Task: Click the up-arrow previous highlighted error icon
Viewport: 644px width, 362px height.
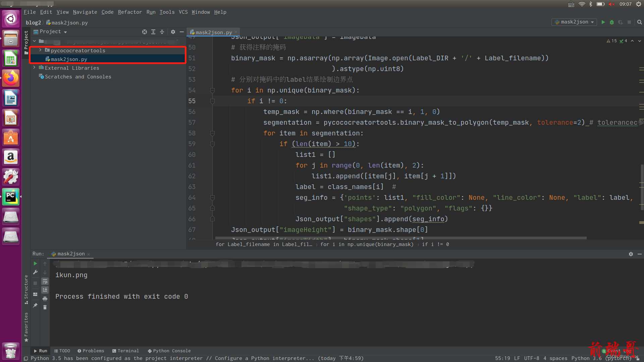Action: 632,41
